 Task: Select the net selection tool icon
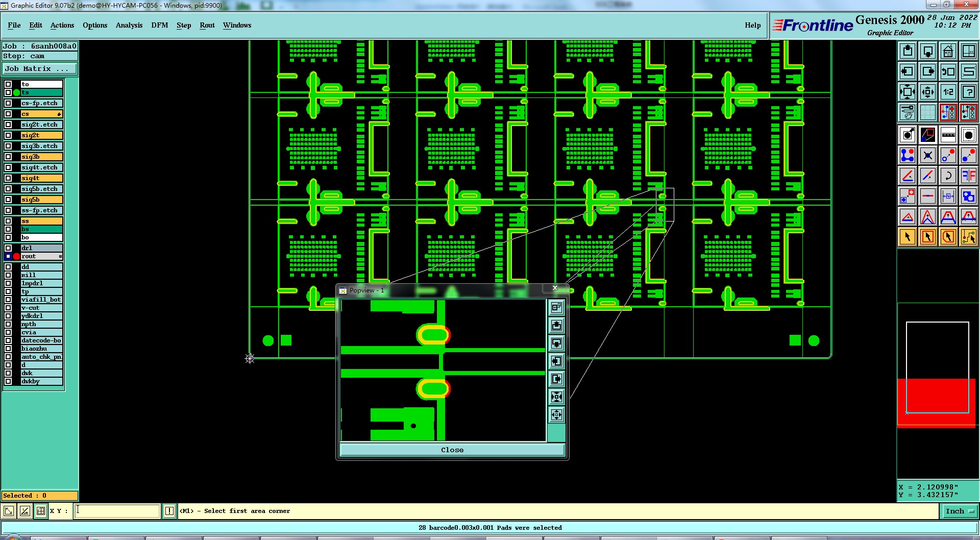969,237
